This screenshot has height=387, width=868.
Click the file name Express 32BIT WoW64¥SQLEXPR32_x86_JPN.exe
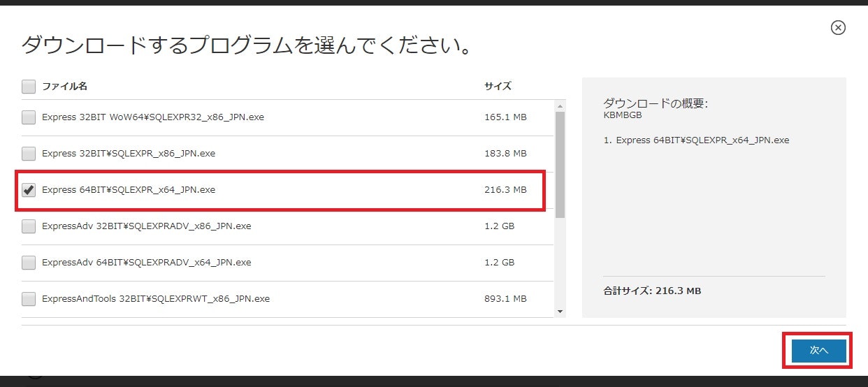click(x=153, y=117)
